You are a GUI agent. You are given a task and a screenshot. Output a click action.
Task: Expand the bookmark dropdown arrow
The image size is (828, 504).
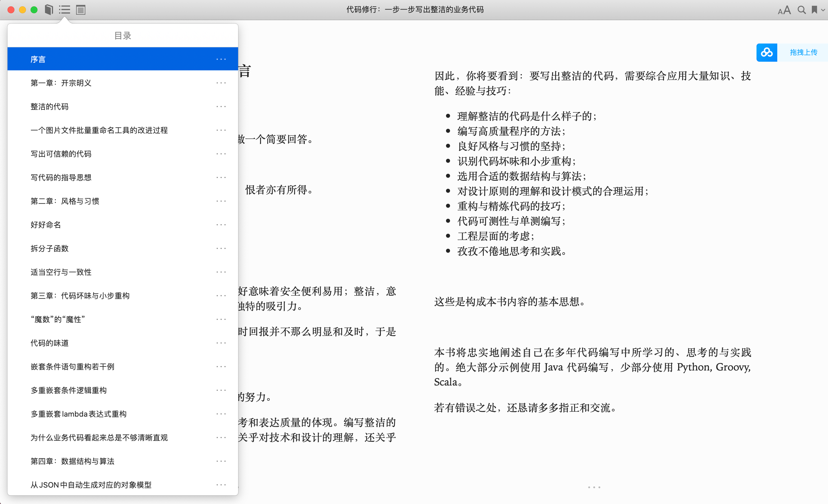point(823,10)
